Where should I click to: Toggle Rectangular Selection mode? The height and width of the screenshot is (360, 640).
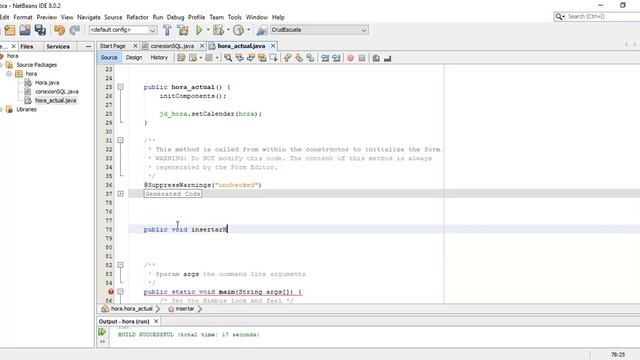(273, 58)
